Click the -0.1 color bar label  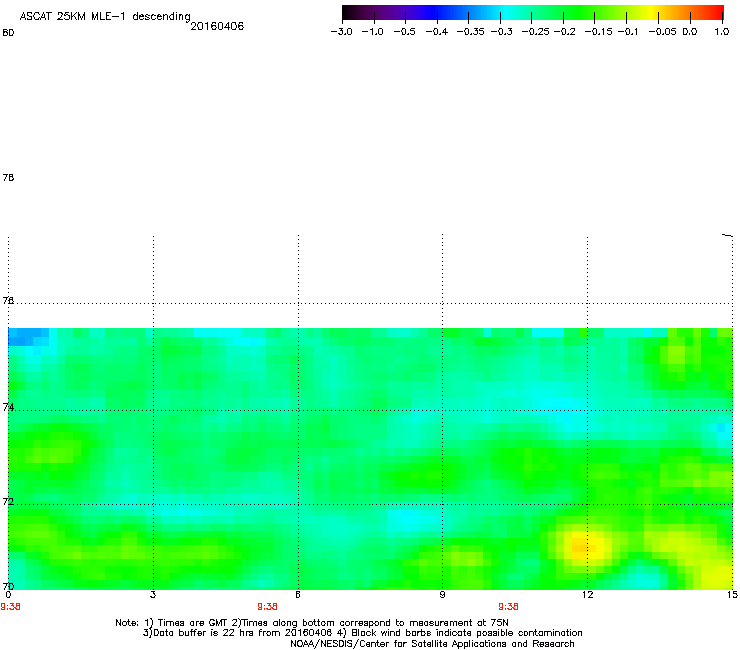[x=628, y=32]
